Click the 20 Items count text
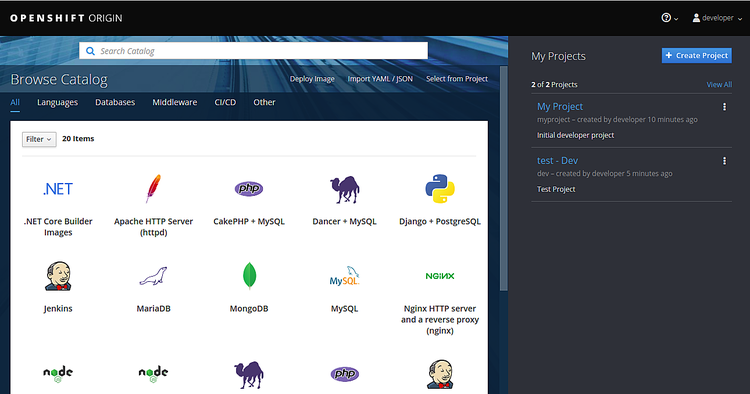 [78, 139]
